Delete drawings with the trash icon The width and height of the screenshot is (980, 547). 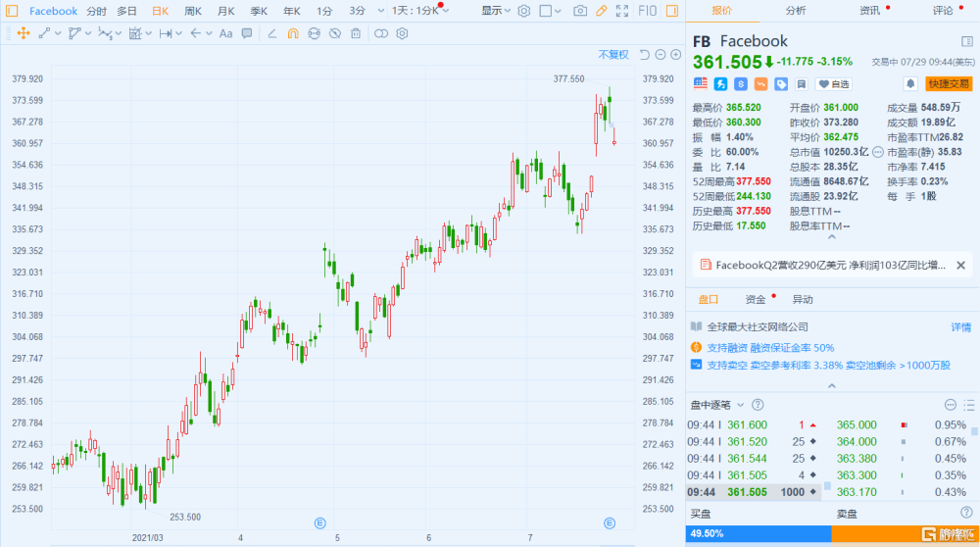(x=356, y=33)
